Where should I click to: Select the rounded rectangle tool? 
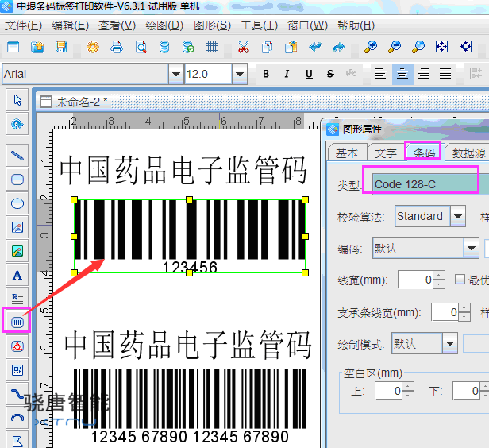click(x=17, y=180)
